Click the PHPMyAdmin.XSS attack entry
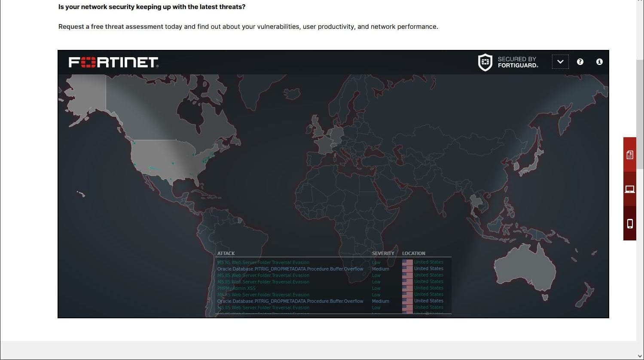Screen dimensions: 644x360 236,288
